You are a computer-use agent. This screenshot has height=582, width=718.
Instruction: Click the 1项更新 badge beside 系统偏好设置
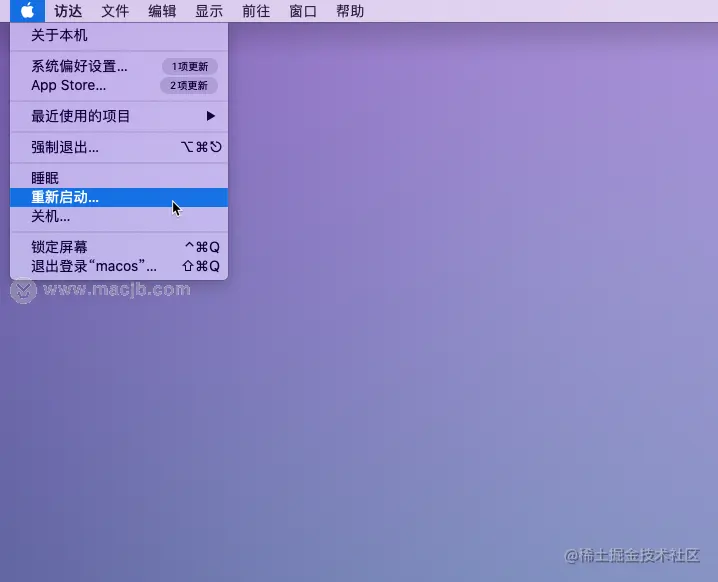coord(190,66)
